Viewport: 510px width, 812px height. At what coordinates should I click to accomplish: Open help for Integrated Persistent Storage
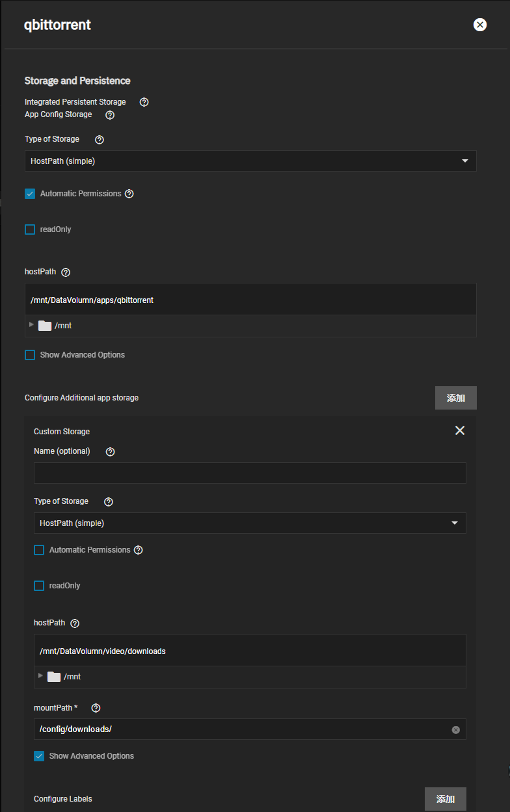click(144, 102)
